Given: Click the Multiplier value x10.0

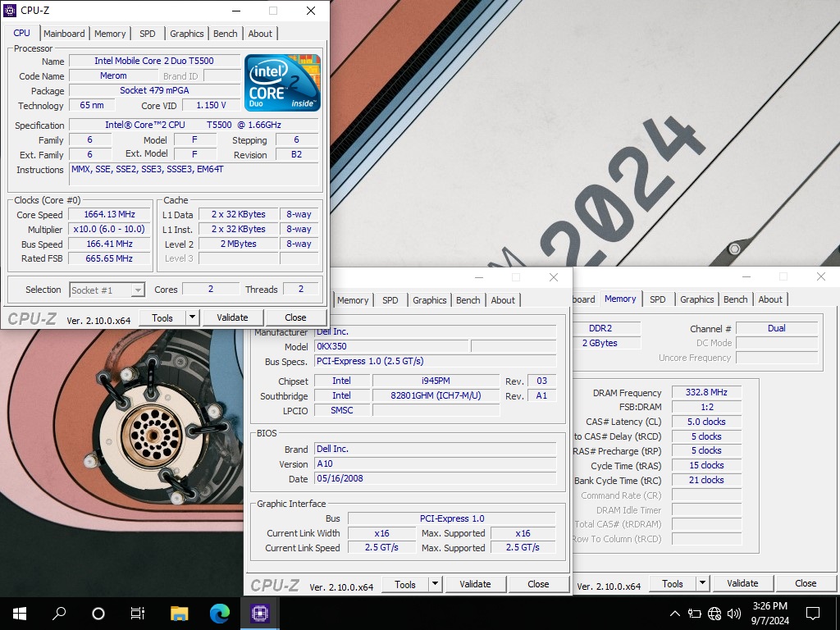Looking at the screenshot, I should [109, 230].
